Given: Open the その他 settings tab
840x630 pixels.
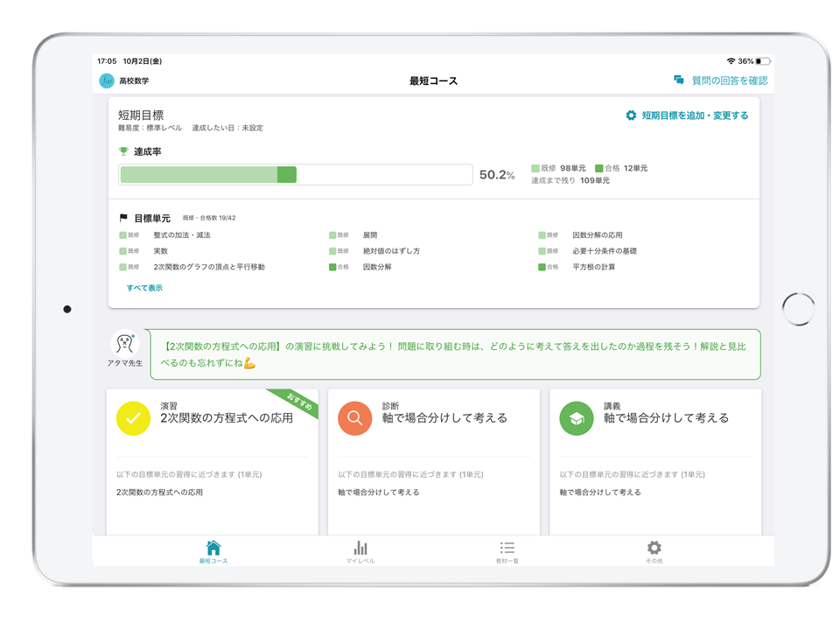Looking at the screenshot, I should coord(654,552).
